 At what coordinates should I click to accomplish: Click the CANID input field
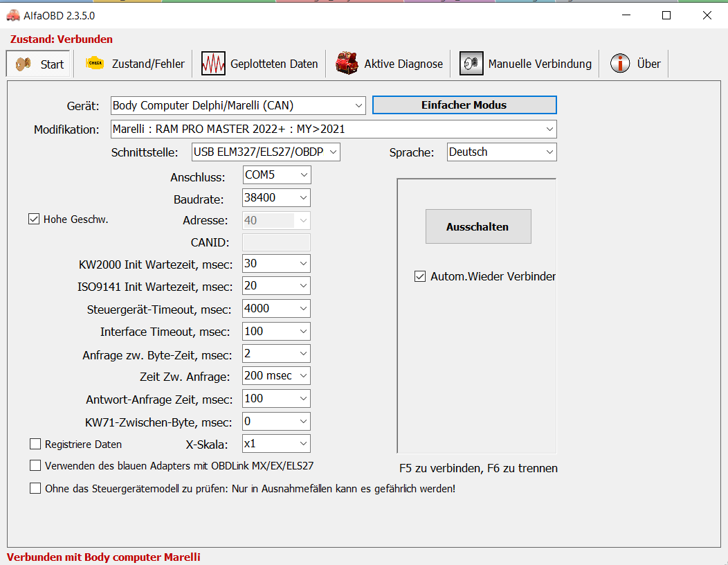(277, 242)
